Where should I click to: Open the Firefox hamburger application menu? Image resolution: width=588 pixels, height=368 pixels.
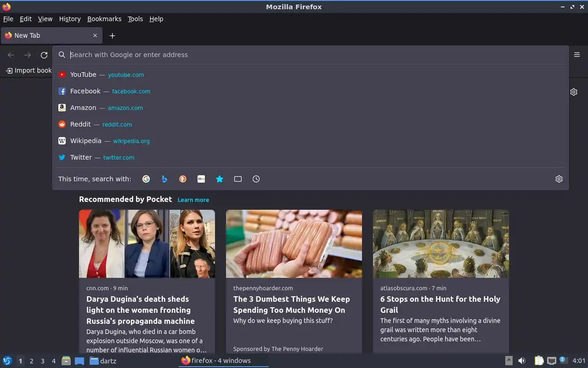[x=577, y=55]
